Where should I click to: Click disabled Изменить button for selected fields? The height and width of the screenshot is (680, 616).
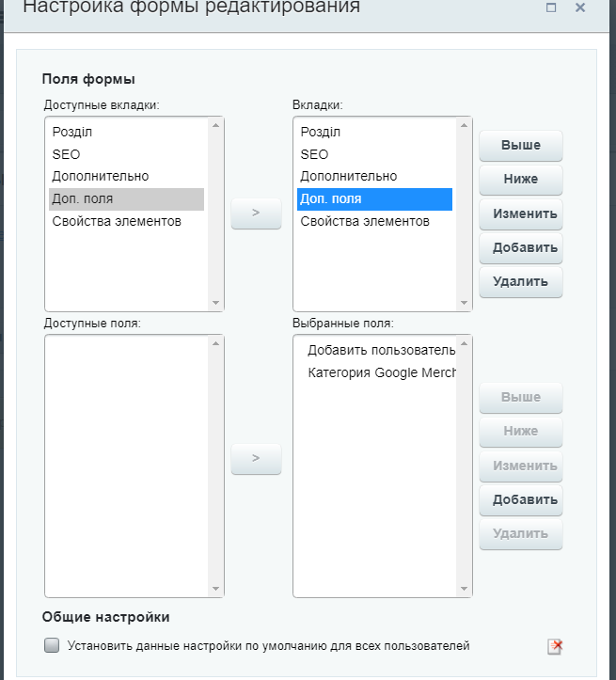point(521,466)
